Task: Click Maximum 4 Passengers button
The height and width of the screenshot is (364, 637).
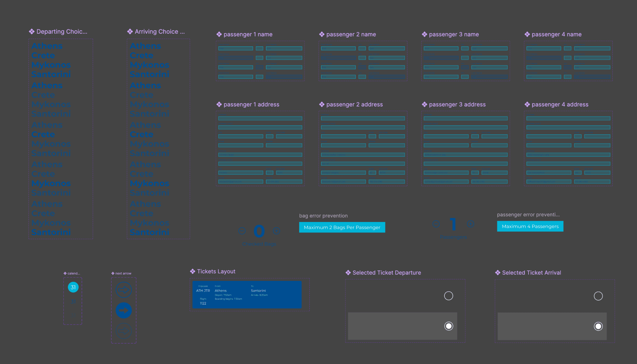Action: [530, 226]
